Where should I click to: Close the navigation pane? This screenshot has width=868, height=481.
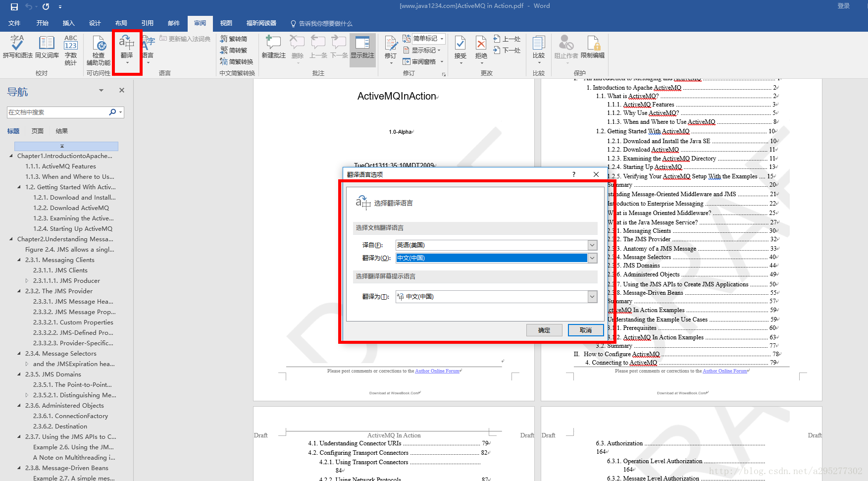122,90
